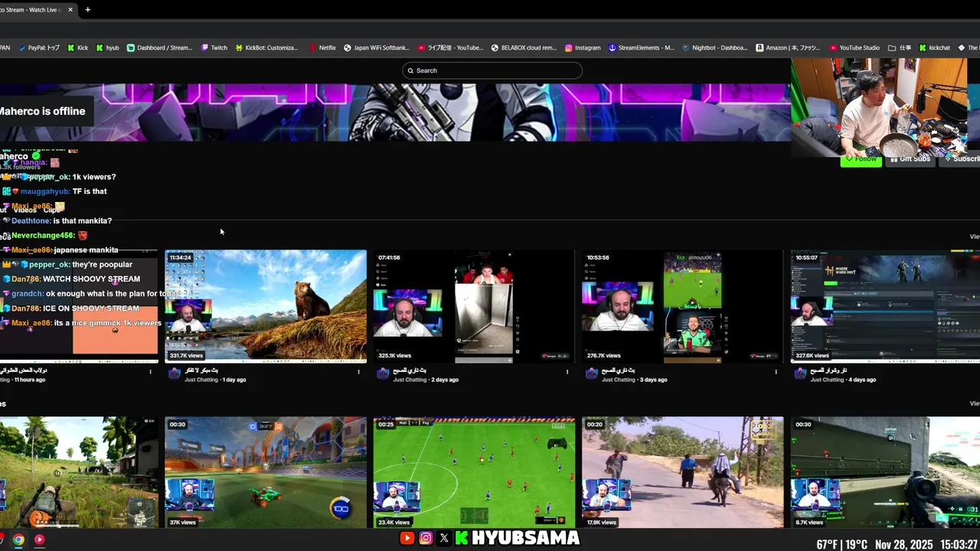Open the hyub bookmark
The width and height of the screenshot is (980, 551).
(x=107, y=47)
